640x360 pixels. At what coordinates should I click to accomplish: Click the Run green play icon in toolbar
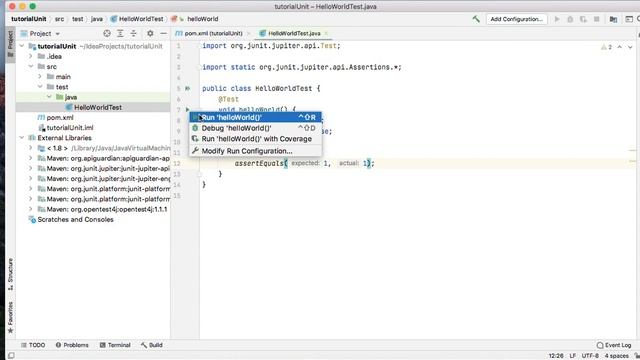point(557,19)
